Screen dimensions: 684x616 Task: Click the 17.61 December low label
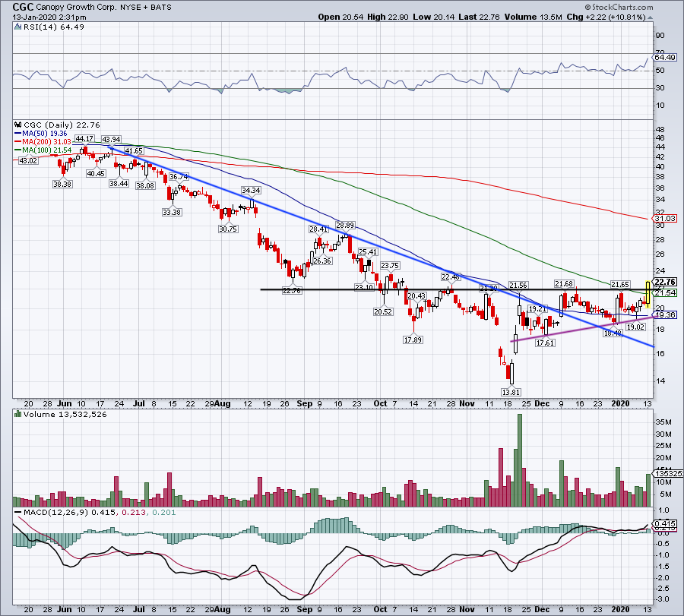tap(545, 343)
